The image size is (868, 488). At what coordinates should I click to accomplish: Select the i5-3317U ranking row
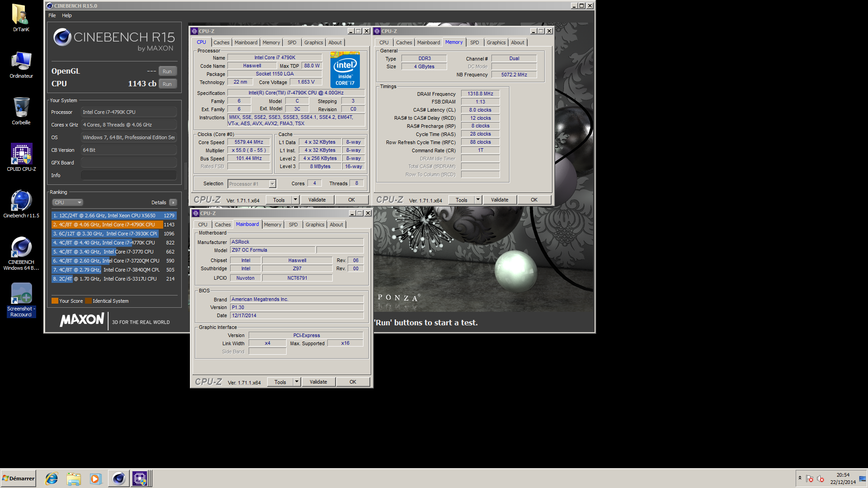coord(114,279)
